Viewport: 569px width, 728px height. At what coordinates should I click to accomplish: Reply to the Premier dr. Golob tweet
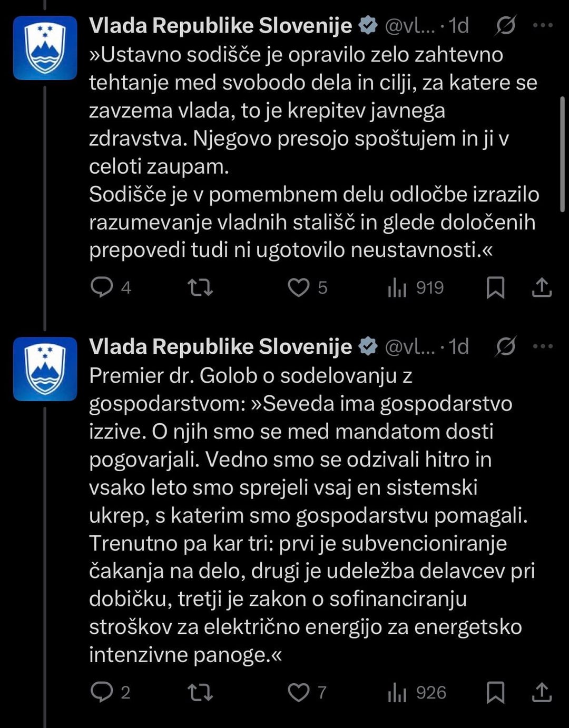(x=102, y=692)
